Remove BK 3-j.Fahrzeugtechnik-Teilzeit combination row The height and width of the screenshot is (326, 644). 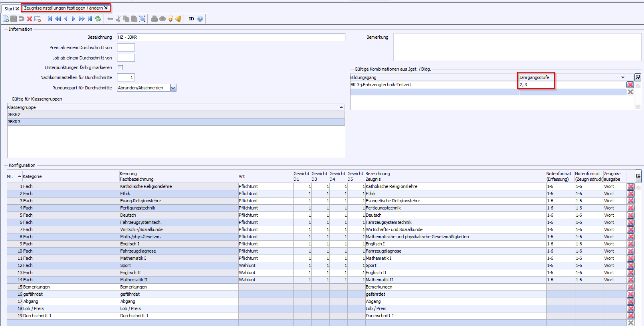tap(630, 85)
